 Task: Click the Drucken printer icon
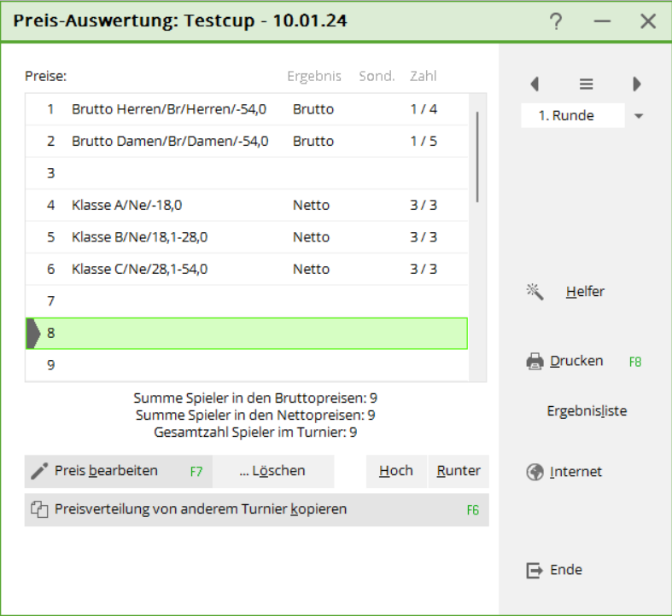pos(535,361)
